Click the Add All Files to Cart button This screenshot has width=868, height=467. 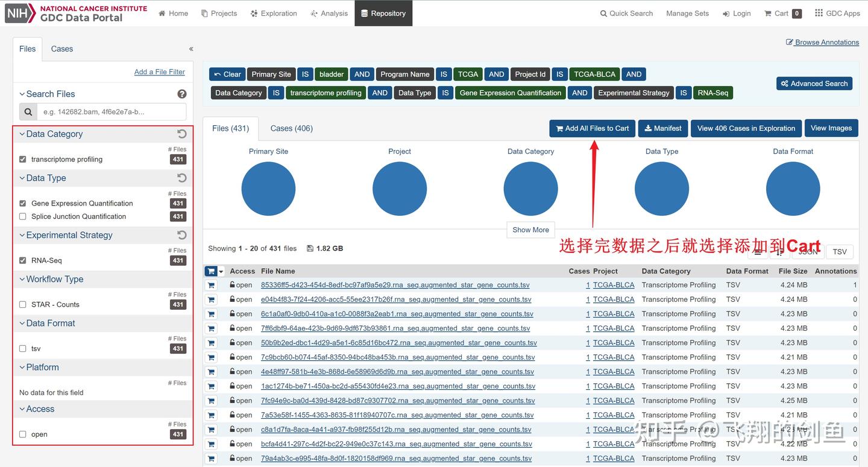point(592,128)
